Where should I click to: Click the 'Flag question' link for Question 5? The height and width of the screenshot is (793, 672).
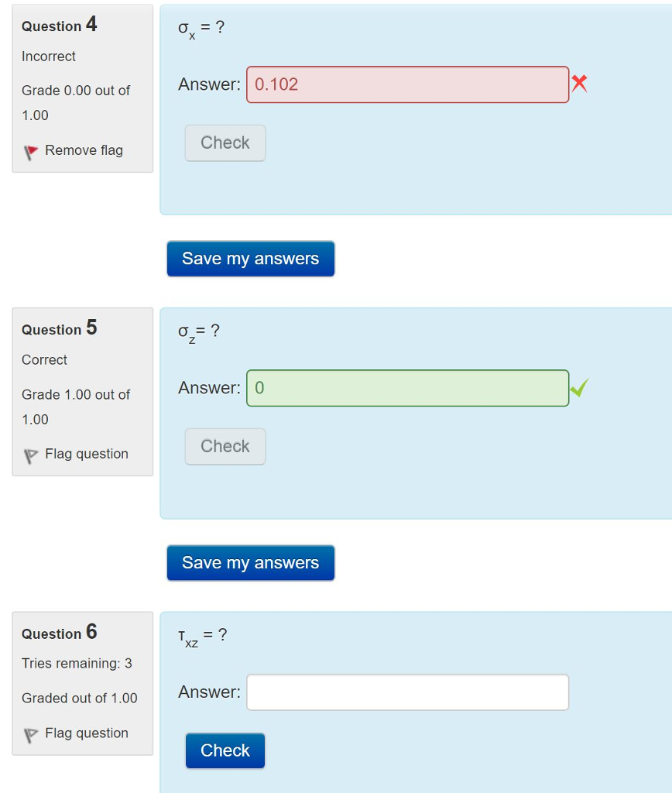(87, 454)
